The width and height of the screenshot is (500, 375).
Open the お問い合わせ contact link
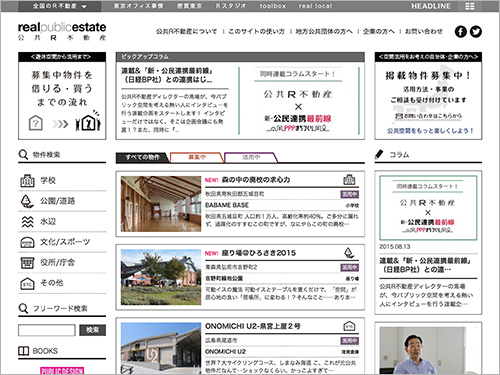[424, 31]
